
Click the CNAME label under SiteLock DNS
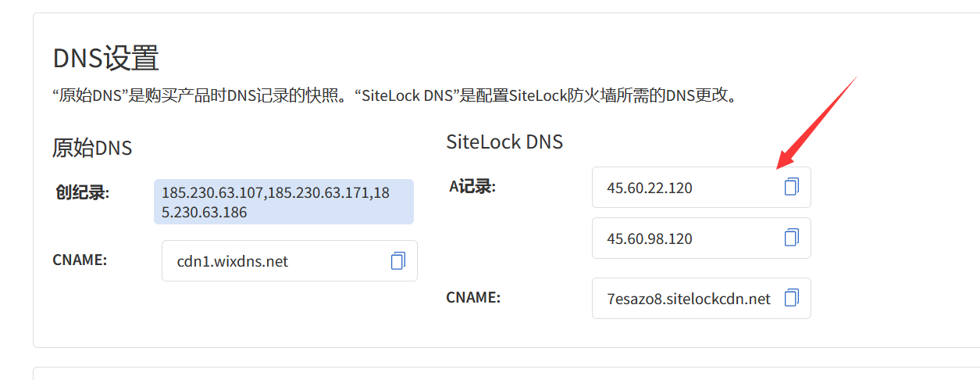click(x=472, y=298)
